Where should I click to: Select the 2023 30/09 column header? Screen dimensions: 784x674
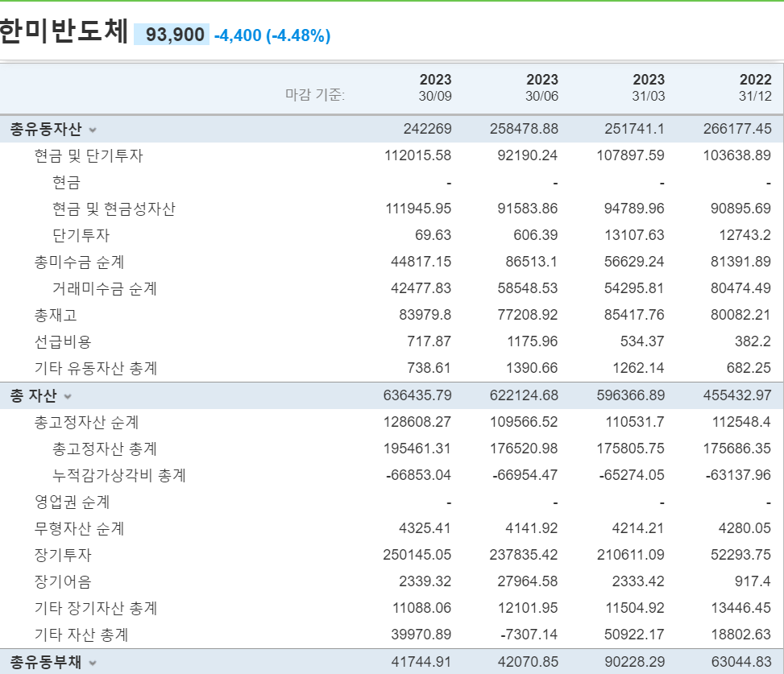[435, 88]
